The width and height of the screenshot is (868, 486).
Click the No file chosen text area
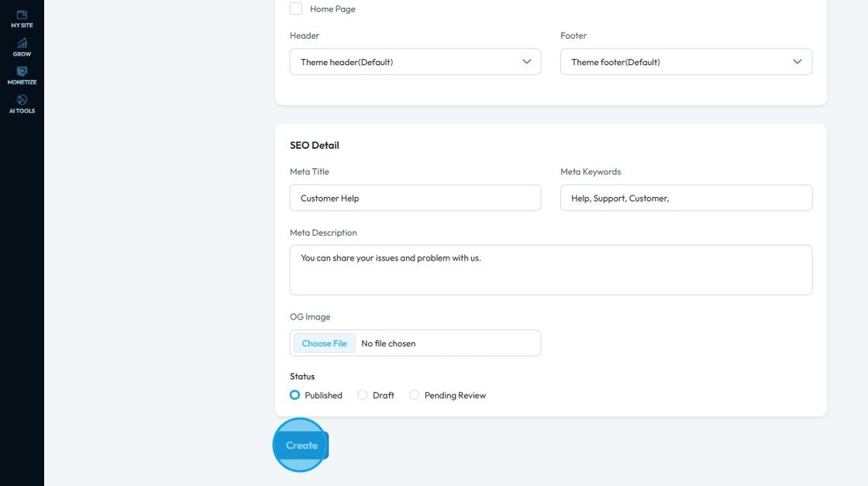click(x=388, y=343)
